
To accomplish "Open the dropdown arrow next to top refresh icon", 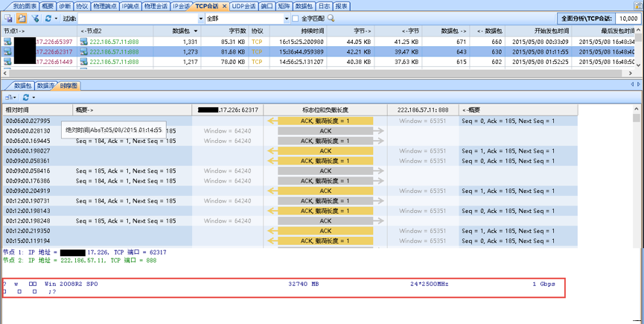I will 57,18.
